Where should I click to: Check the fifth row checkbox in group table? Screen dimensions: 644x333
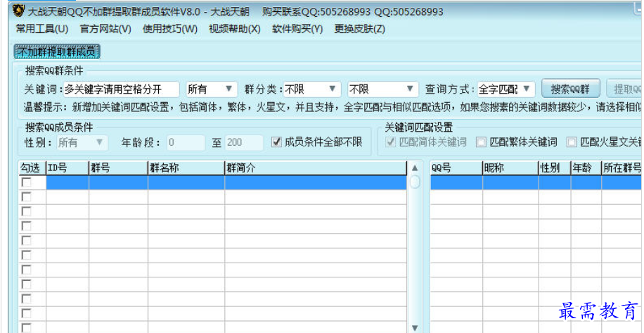(x=27, y=241)
